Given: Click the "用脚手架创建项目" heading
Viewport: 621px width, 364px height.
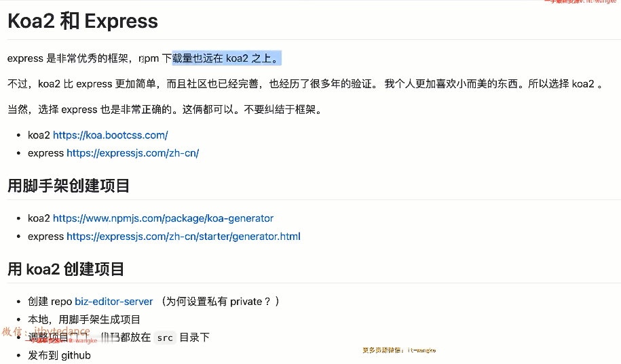Looking at the screenshot, I should pos(69,186).
